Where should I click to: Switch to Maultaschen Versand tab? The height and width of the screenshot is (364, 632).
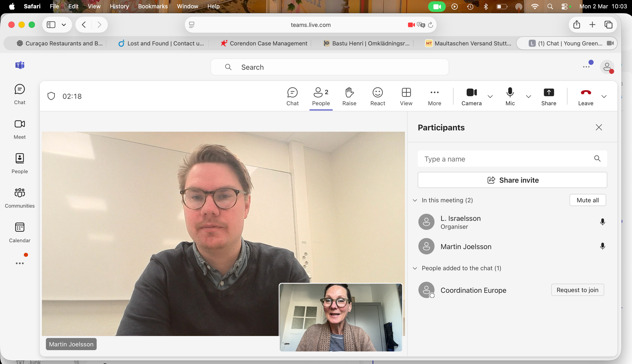coord(468,43)
